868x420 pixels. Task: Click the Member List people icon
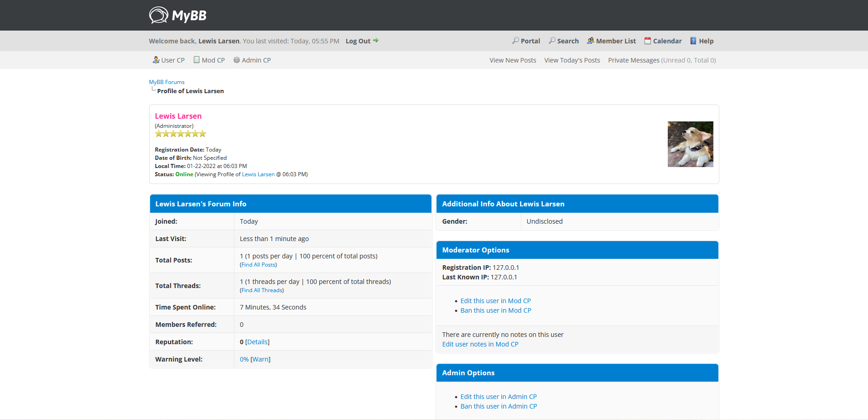(x=590, y=41)
